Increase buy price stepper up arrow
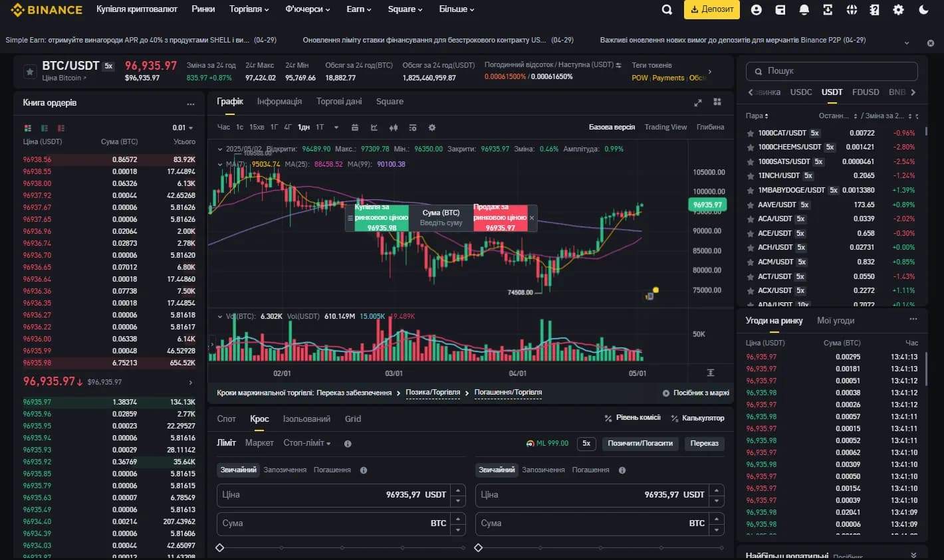944x560 pixels. (457, 490)
